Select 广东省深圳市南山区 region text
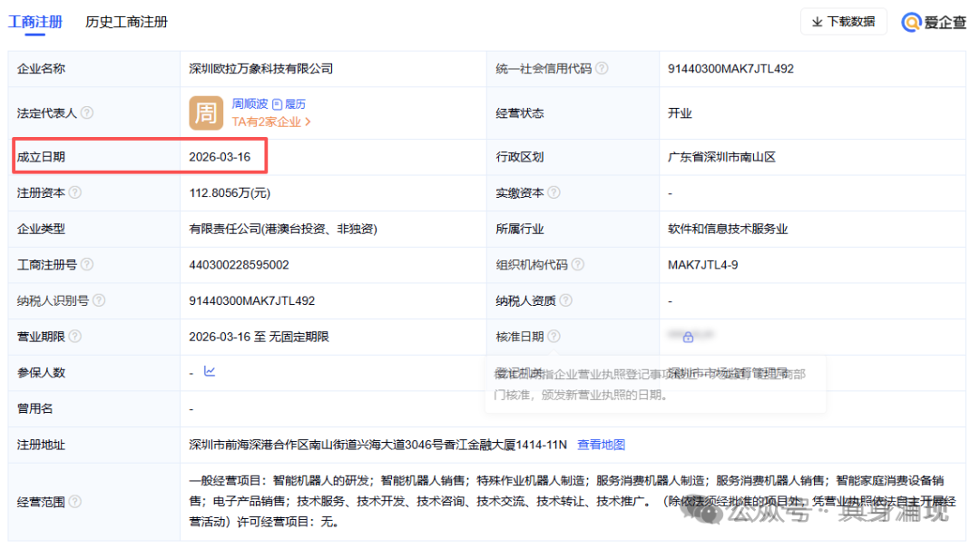This screenshot has height=549, width=980. [x=722, y=157]
